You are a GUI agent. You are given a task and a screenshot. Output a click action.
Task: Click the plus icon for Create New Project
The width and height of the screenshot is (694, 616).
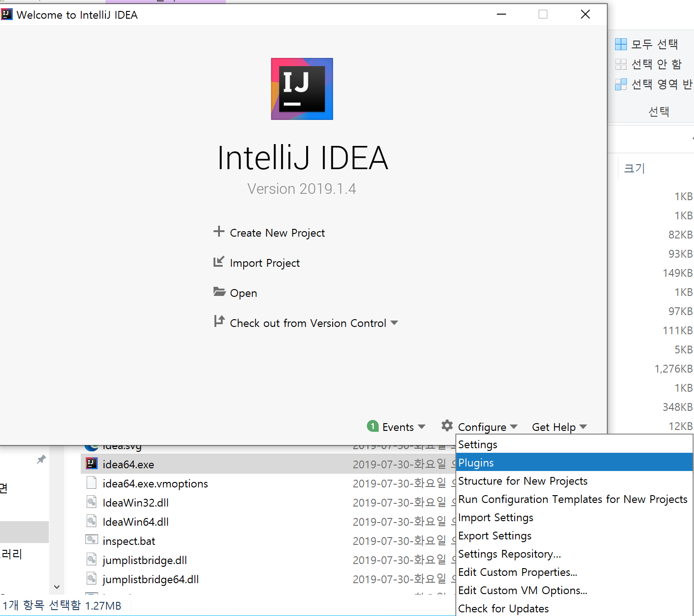[x=219, y=231]
